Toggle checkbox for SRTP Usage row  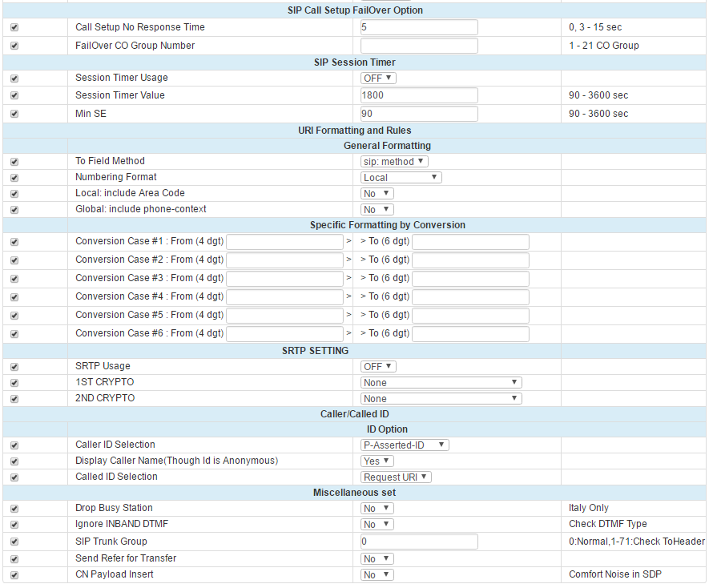14,367
